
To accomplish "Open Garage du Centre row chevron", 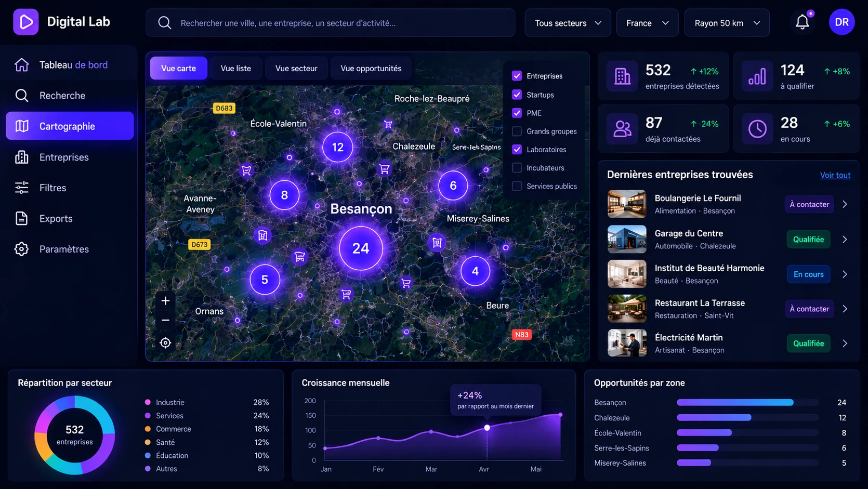I will [845, 240].
